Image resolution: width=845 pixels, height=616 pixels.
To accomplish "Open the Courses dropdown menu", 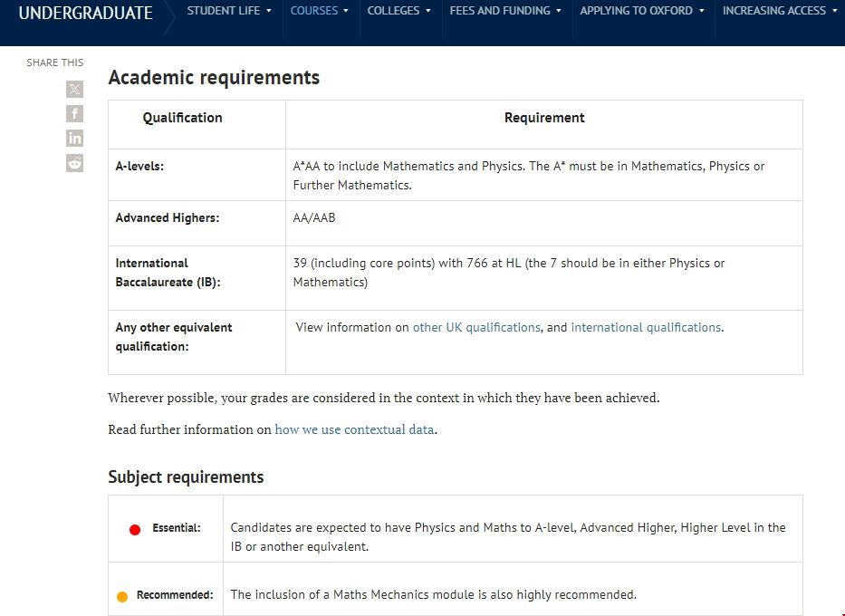I will pos(320,11).
